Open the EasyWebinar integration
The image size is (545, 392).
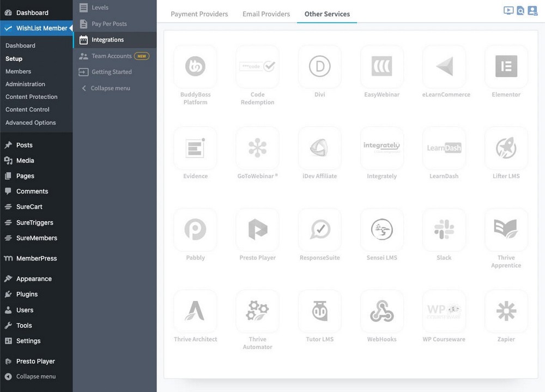pos(381,66)
